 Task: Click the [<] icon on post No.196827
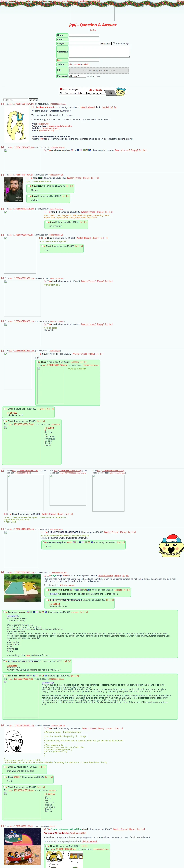[x=111, y=281]
